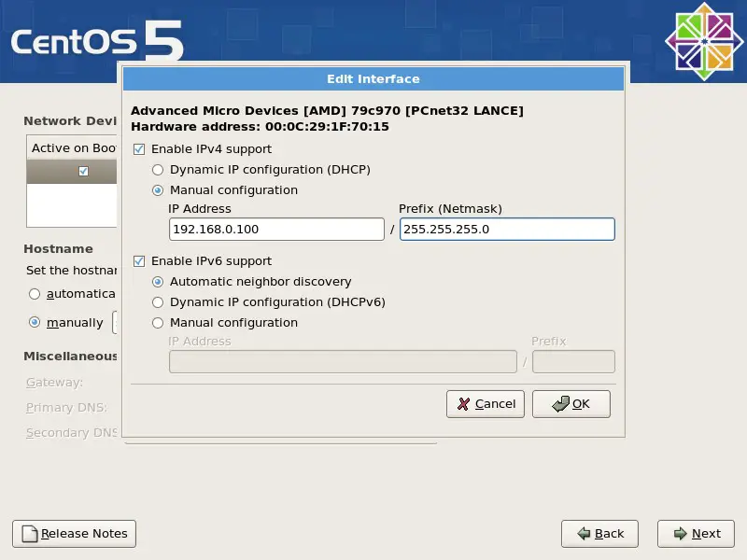
Task: Select Dynamic IP configuration (DHCPv6)
Action: point(158,302)
